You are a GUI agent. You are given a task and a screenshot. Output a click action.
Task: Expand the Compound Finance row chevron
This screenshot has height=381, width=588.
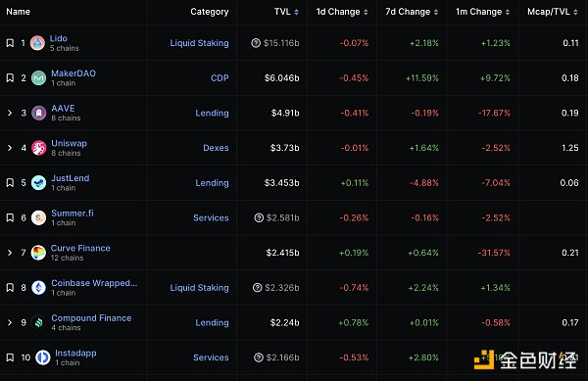tap(10, 322)
